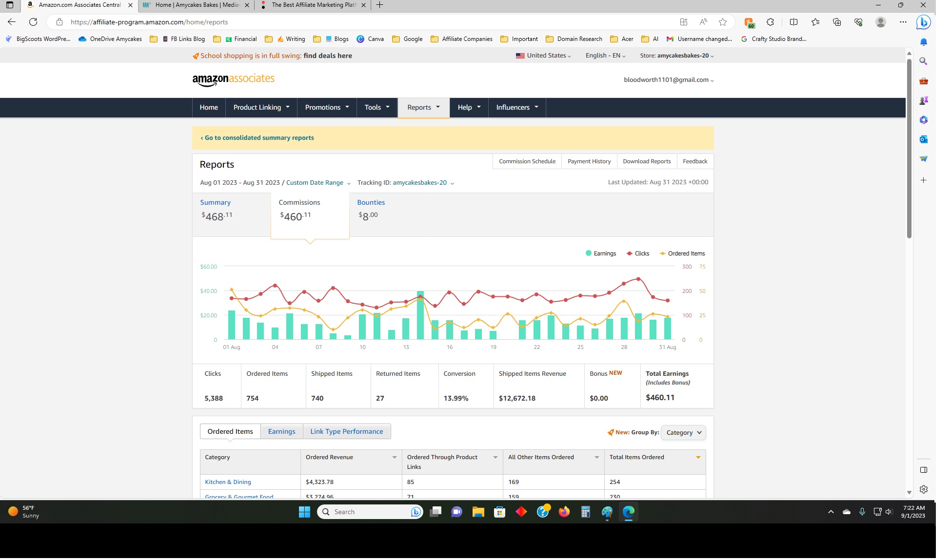951x560 pixels.
Task: Open Affiliate Companies bookmark folder
Action: pos(461,39)
